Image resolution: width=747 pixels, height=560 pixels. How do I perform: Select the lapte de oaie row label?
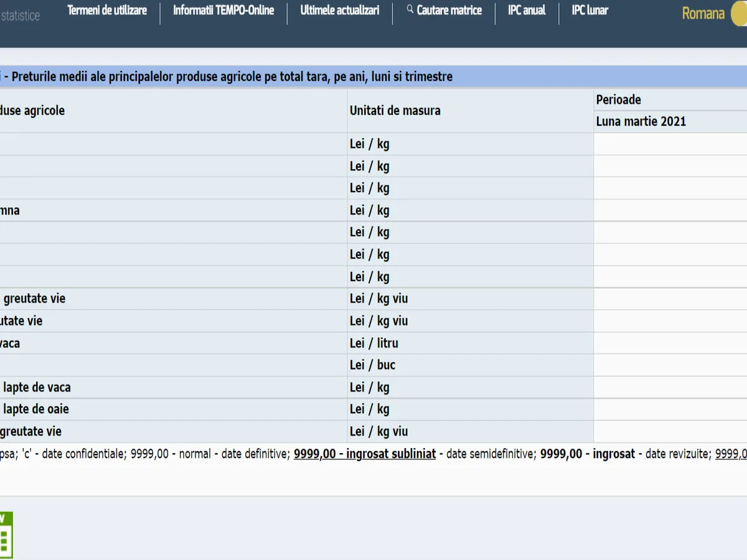pyautogui.click(x=35, y=409)
